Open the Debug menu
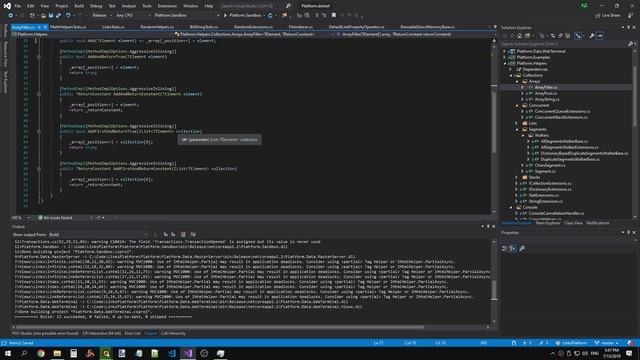Viewport: 640px width, 360px height. 96,6
